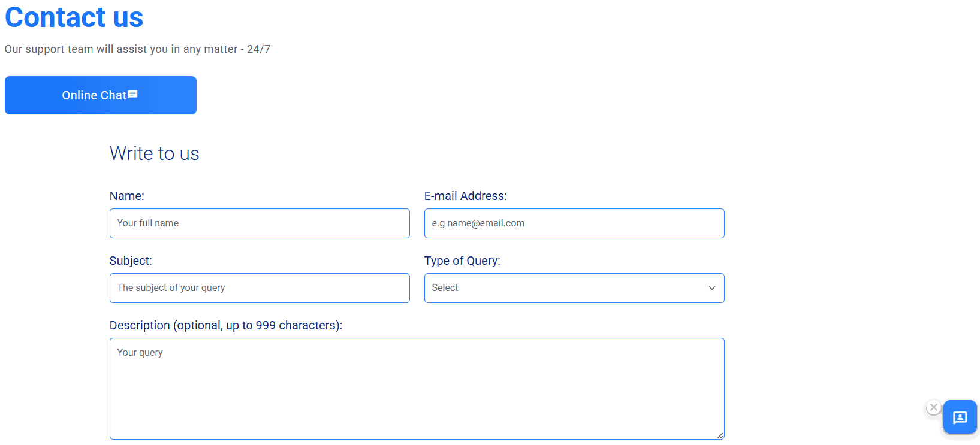
Task: Click the 'E-mail Address:' label
Action: click(466, 196)
